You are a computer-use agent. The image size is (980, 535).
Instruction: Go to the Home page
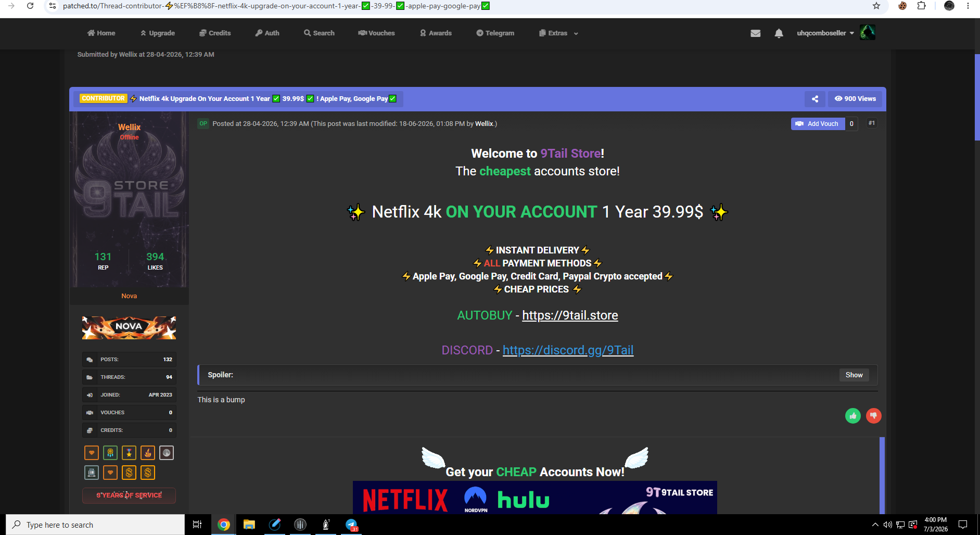[101, 33]
